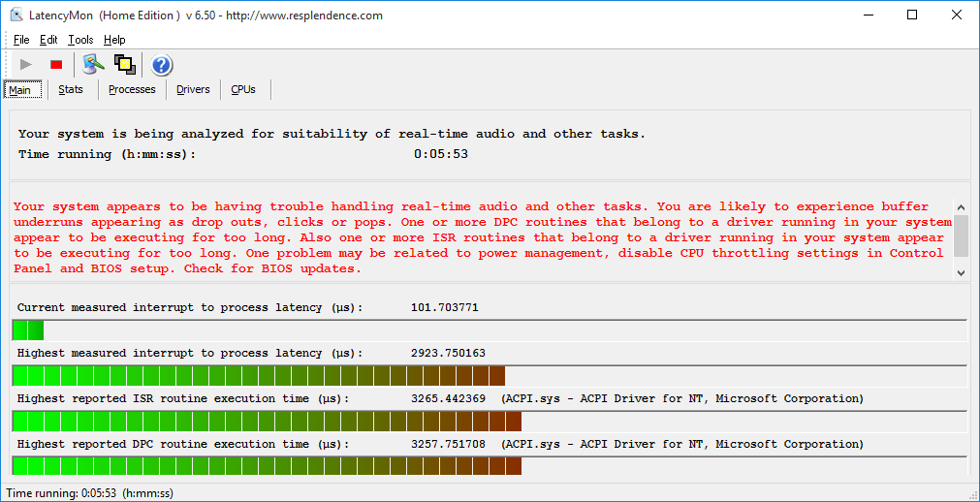Switch to the CPUs tab
The image size is (980, 502).
[243, 89]
